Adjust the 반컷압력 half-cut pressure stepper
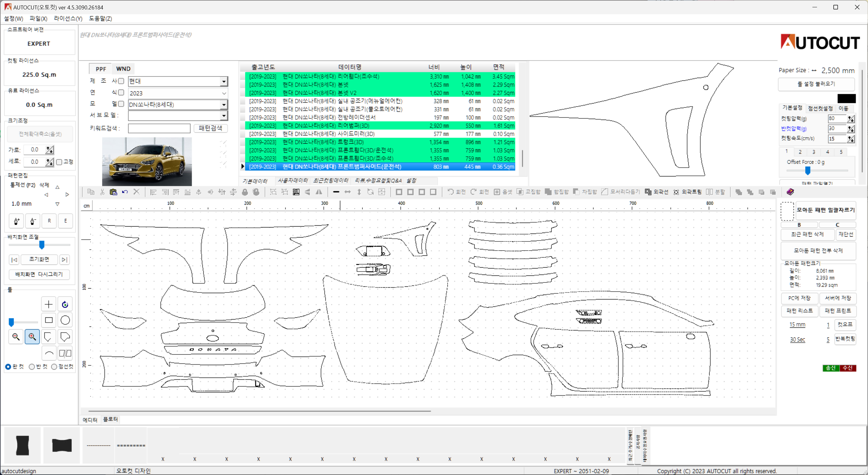The image size is (868, 475). (851, 129)
